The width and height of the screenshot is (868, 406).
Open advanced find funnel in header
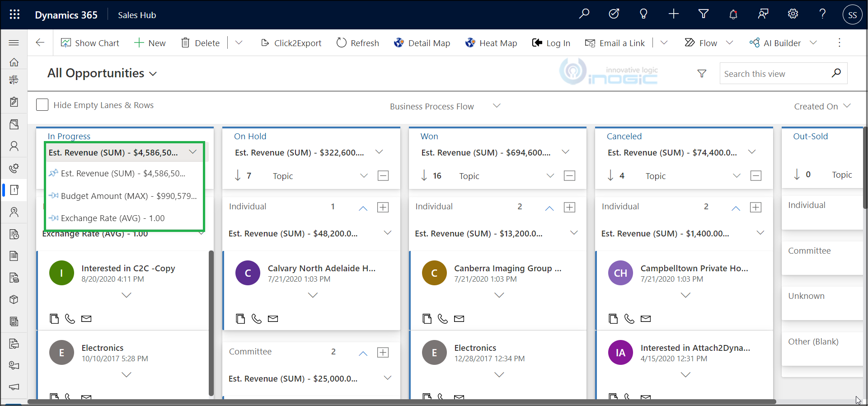coord(703,14)
